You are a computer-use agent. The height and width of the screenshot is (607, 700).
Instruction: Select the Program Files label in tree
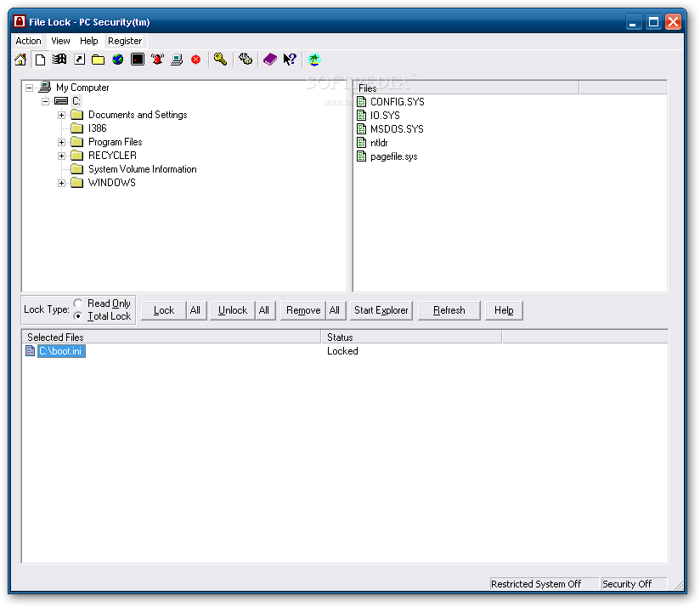tap(116, 142)
